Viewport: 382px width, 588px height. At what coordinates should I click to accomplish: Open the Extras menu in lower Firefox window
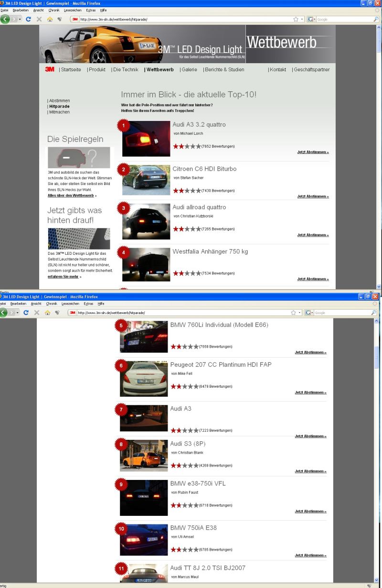89,303
